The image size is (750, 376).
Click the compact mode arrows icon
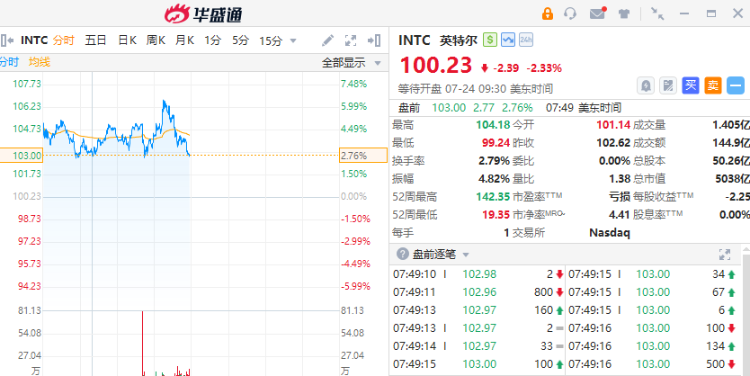[658, 13]
